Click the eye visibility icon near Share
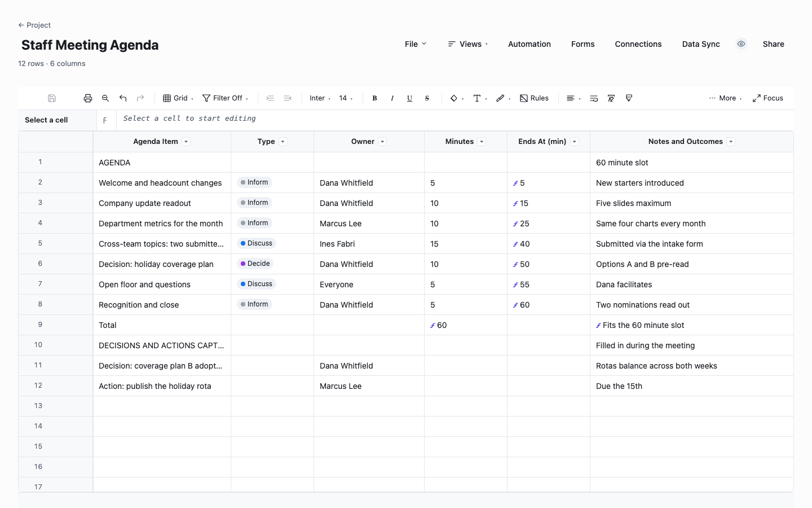The width and height of the screenshot is (812, 508). pyautogui.click(x=742, y=44)
